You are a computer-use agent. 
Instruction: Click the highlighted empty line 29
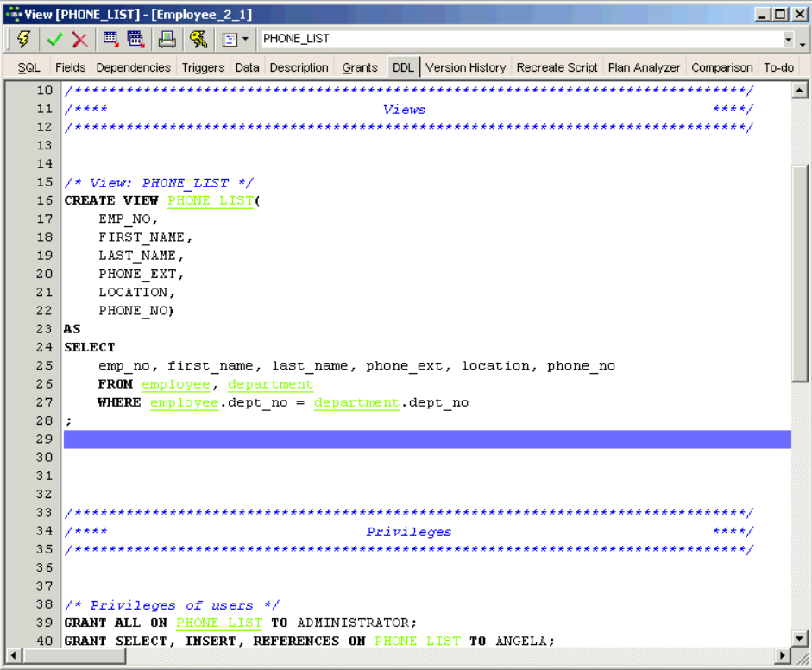[x=427, y=439]
